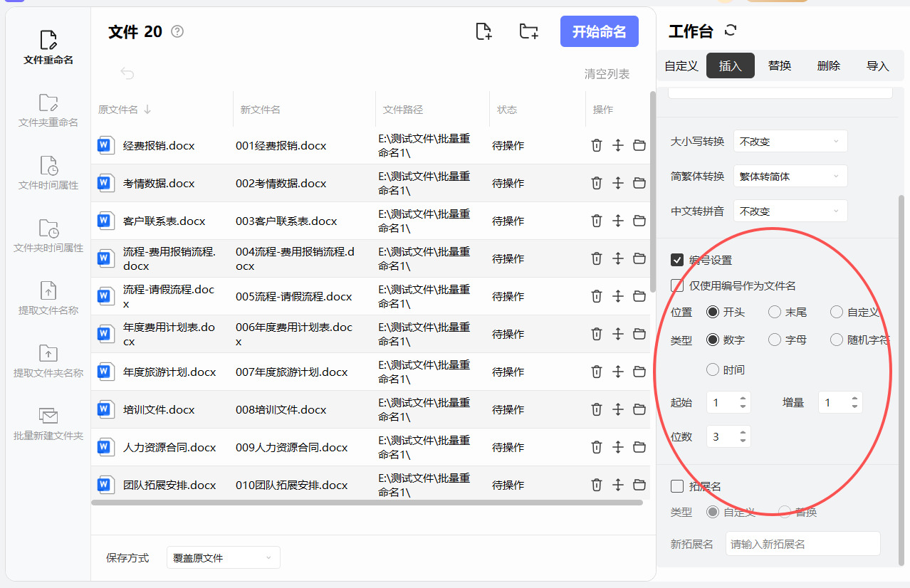Viewport: 910px width, 588px height.
Task: Delete the 经费报销.docx row via trash icon
Action: click(x=596, y=145)
